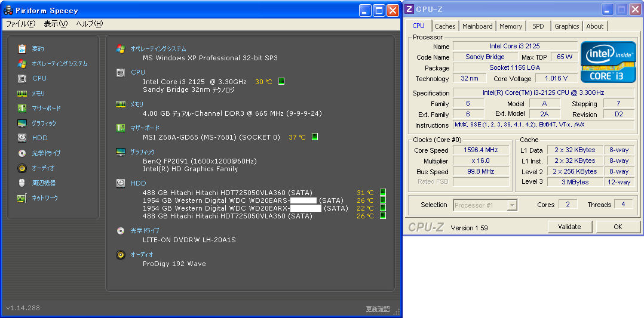
Task: Open the 表示(V) menu in Speccy
Action: coord(56,24)
